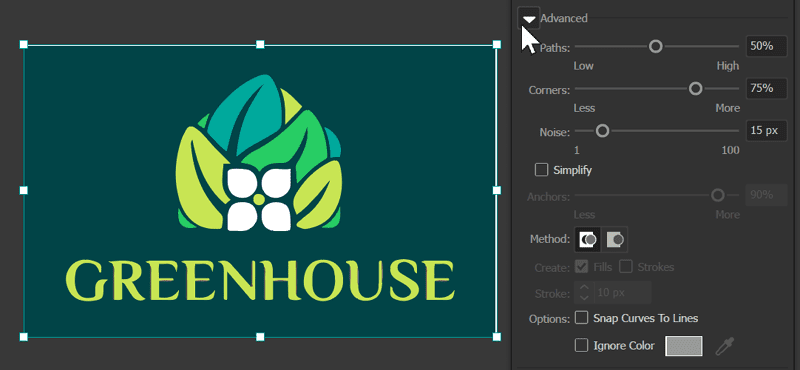The width and height of the screenshot is (800, 370).
Task: Click the Anchors slider handle
Action: tap(718, 195)
